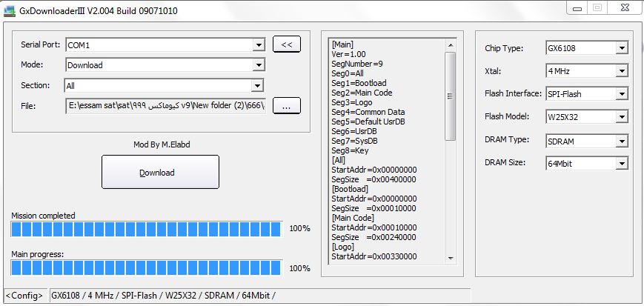
Task: Click the File path input field
Action: [x=165, y=106]
